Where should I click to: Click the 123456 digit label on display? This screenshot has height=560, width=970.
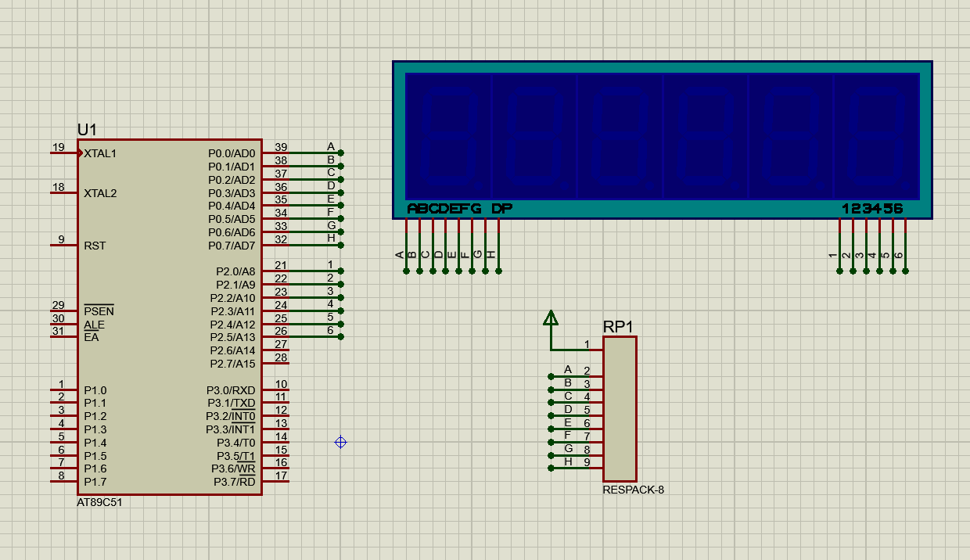[x=872, y=209]
